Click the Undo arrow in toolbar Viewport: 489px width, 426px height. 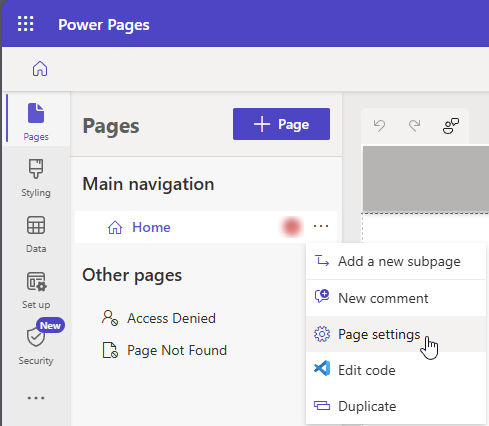point(379,126)
